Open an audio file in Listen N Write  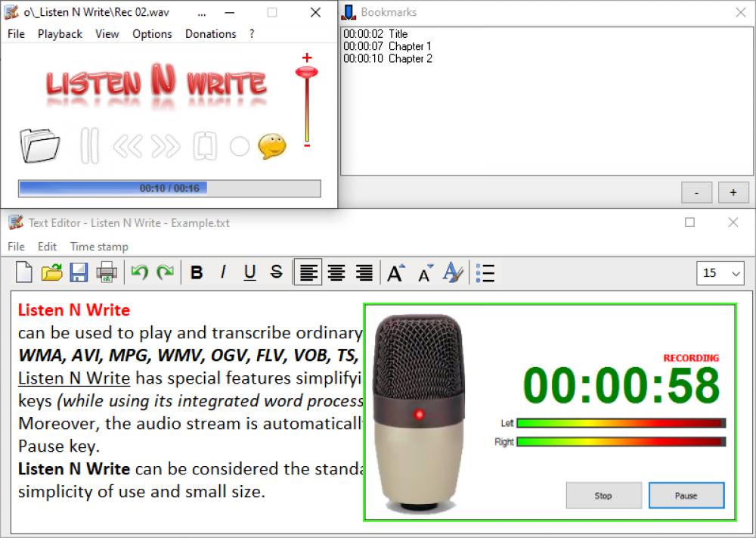[x=39, y=144]
